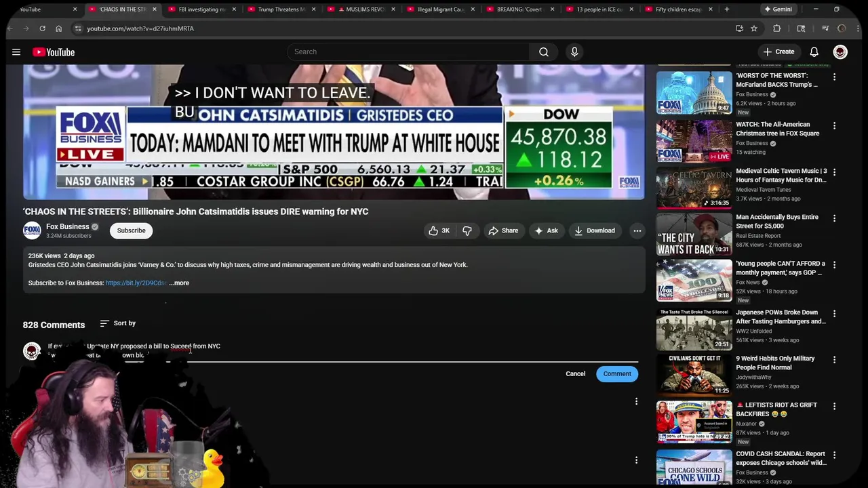The height and width of the screenshot is (488, 868).
Task: Open options for Man Accidentally Buys Street
Action: (x=835, y=218)
